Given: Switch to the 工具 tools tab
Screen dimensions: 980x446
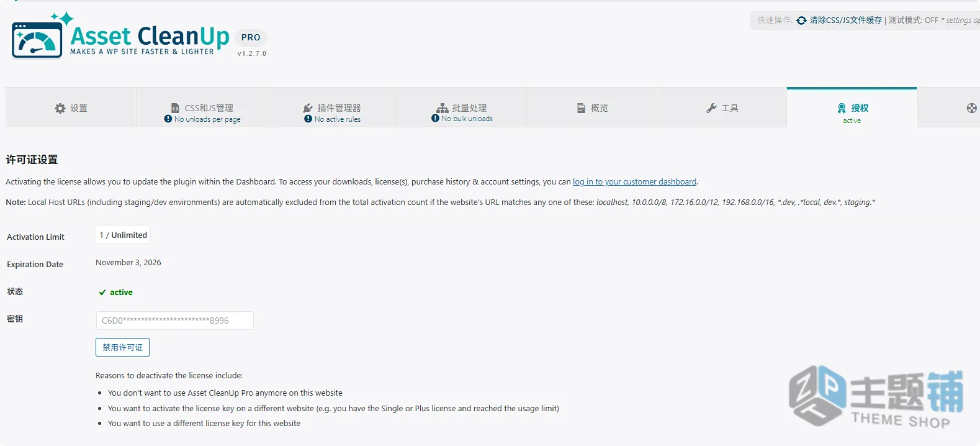Looking at the screenshot, I should 722,107.
